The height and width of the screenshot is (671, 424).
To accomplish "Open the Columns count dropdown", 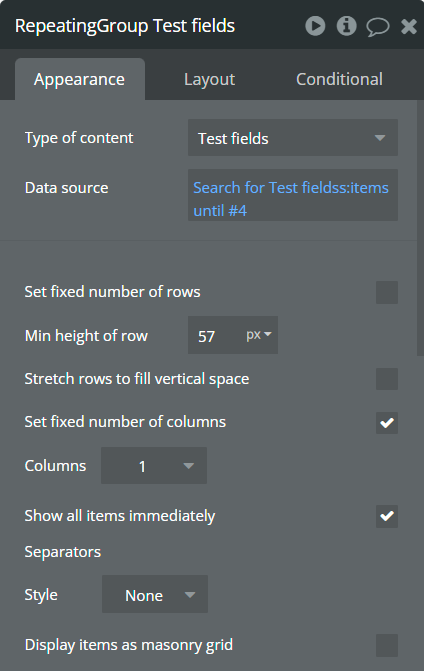I will [154, 466].
